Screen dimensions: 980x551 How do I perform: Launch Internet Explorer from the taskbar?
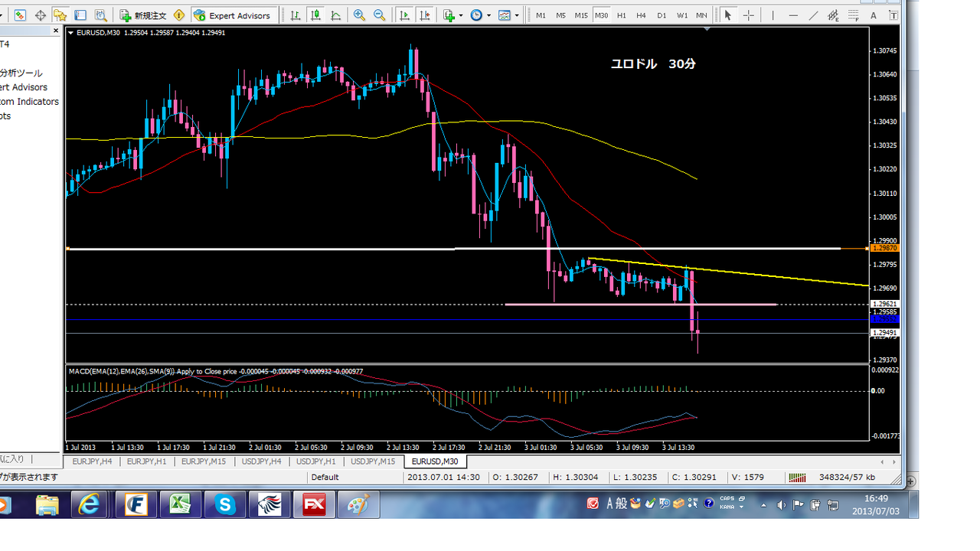(x=89, y=505)
